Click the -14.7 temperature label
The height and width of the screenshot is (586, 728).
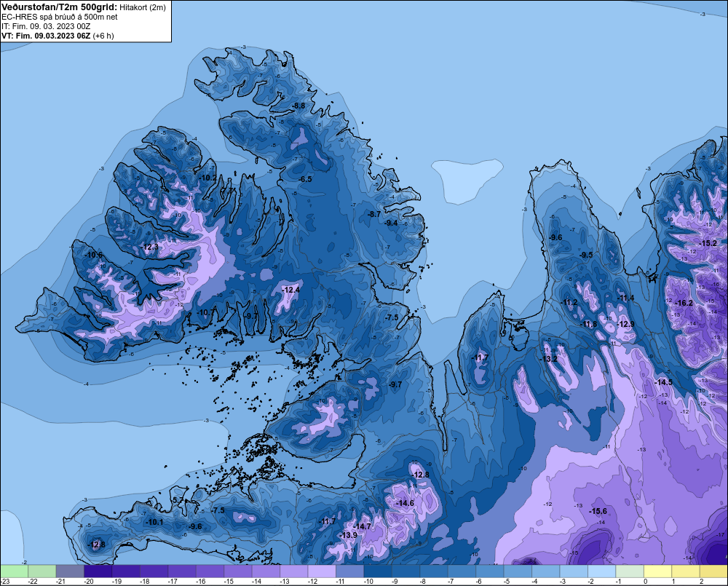coord(362,526)
